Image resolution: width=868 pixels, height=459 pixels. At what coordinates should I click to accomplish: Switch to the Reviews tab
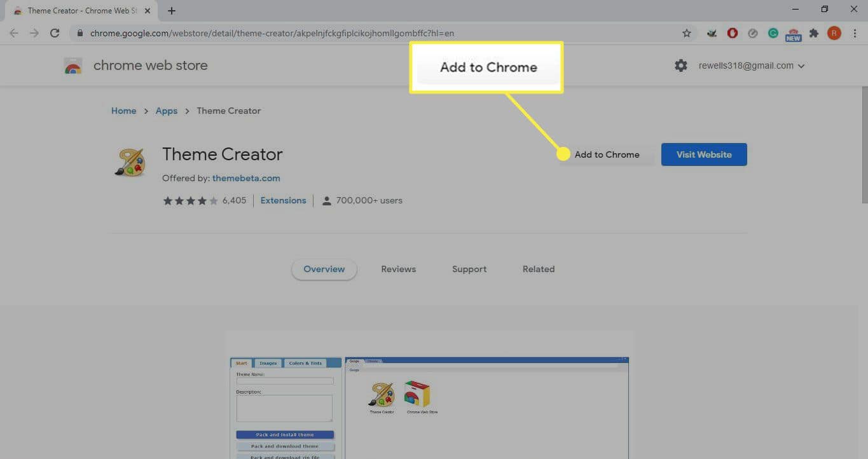[399, 269]
